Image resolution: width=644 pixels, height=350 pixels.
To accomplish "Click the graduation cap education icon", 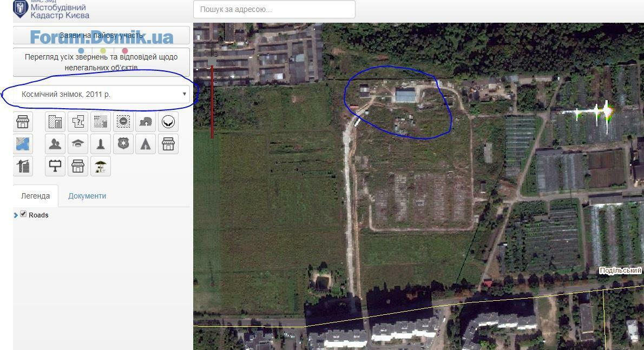I will tap(77, 144).
